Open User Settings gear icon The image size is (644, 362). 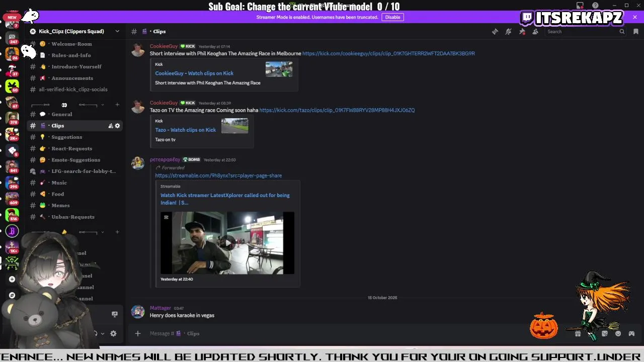point(113,333)
